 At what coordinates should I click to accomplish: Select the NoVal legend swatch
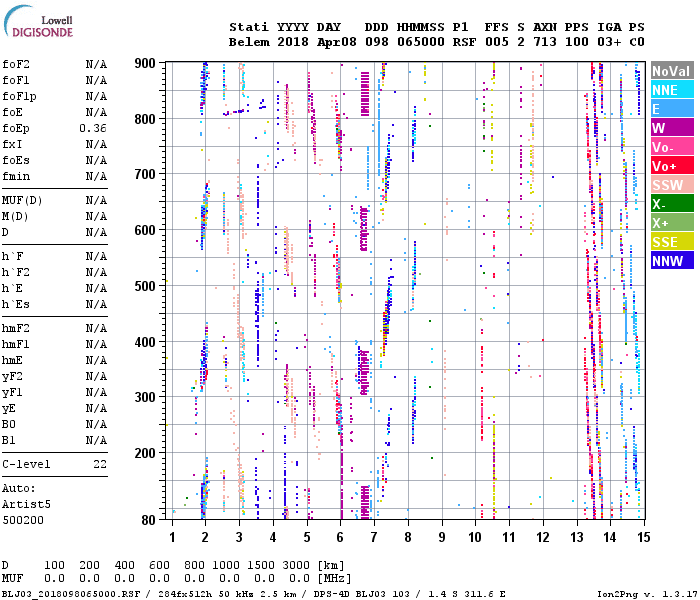click(x=672, y=71)
